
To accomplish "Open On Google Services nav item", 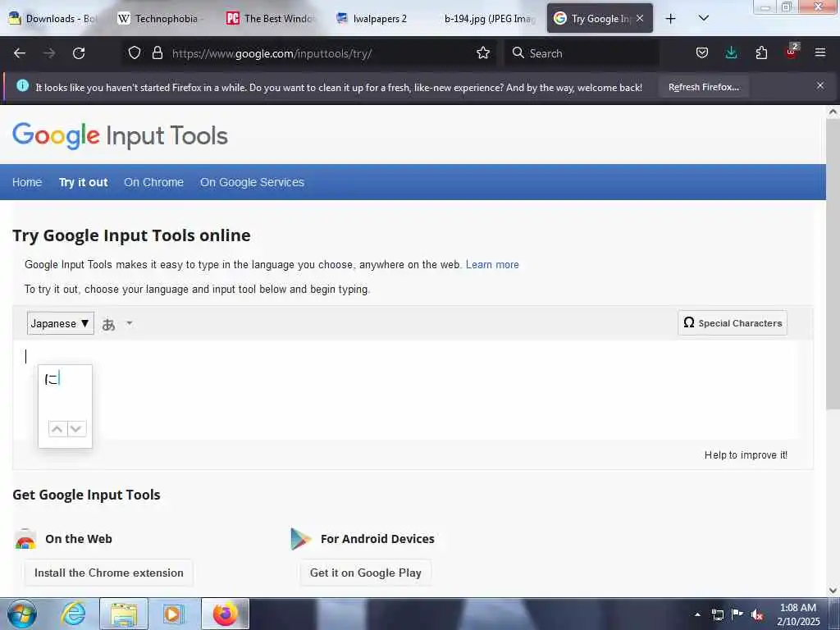I will (253, 182).
